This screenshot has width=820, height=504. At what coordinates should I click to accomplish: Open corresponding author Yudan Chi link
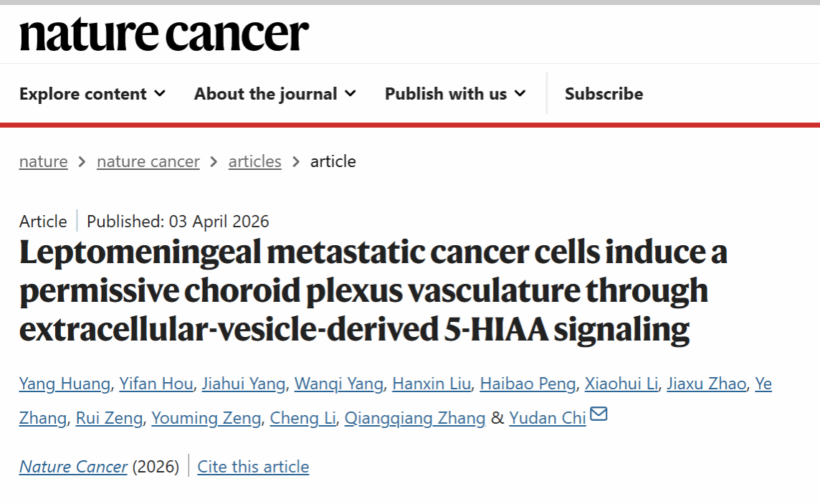(548, 418)
